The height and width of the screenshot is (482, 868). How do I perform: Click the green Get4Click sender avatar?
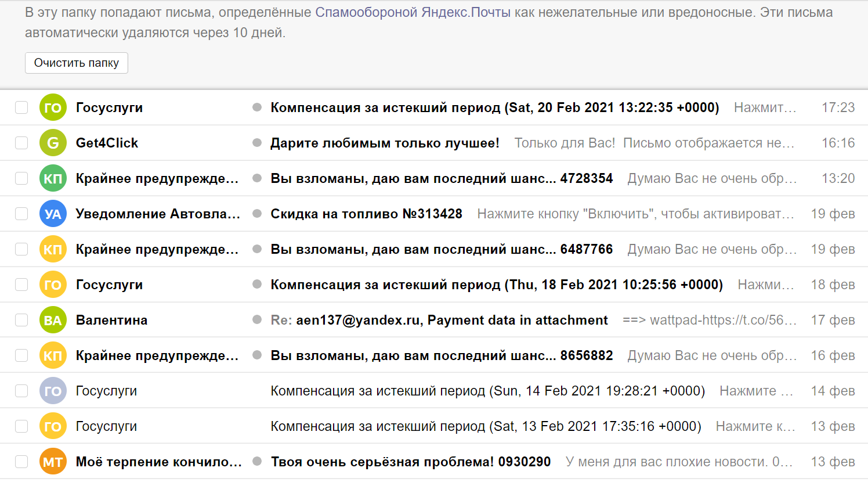53,143
